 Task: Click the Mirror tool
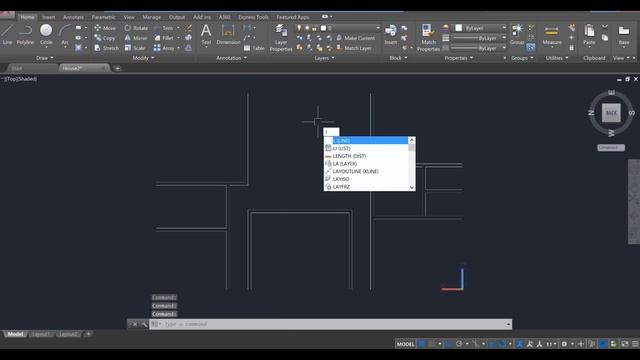(x=136, y=38)
